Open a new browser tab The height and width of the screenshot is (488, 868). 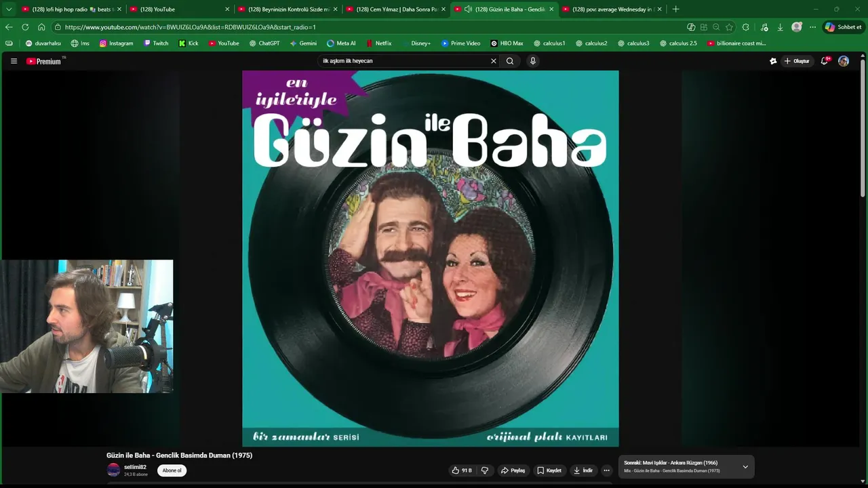pyautogui.click(x=675, y=9)
